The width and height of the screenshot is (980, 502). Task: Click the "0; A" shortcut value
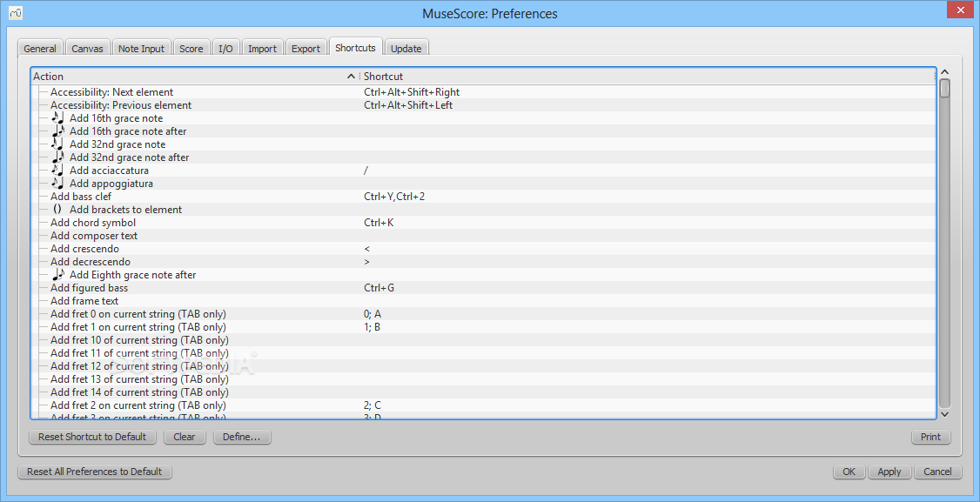[373, 314]
